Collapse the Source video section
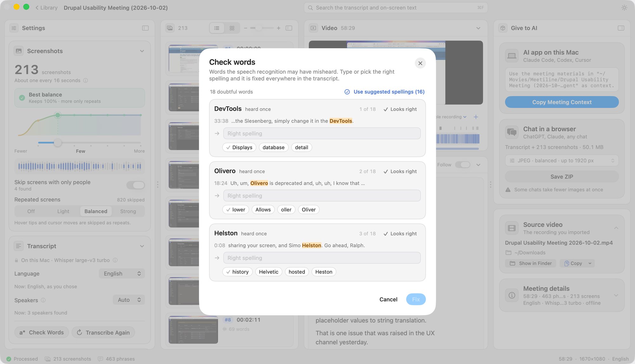This screenshot has width=635, height=364. [616, 228]
